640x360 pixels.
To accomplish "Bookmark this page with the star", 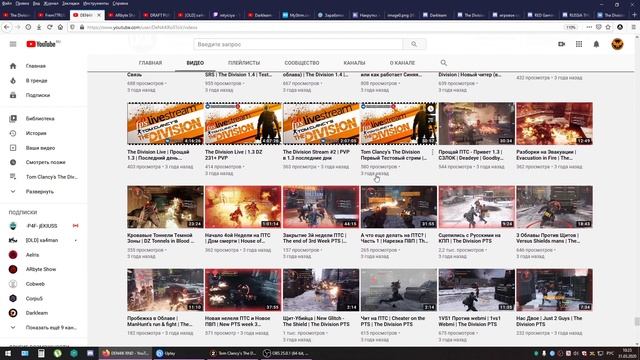I will click(x=608, y=27).
